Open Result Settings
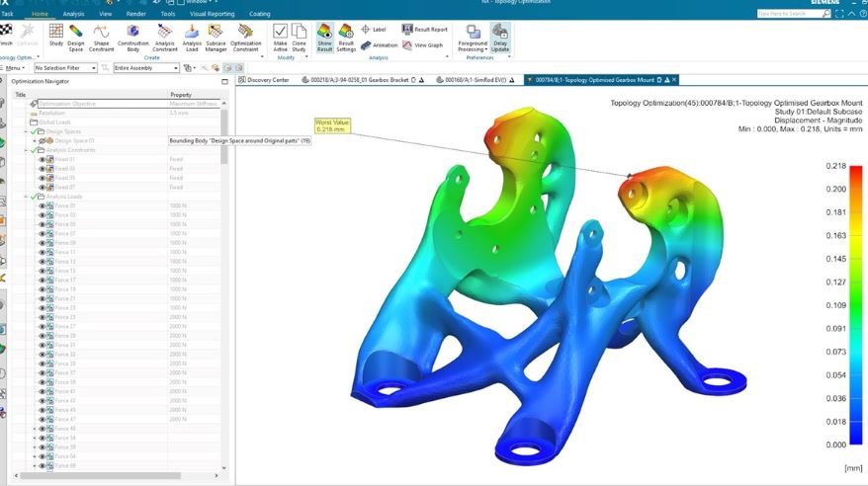The height and width of the screenshot is (486, 868). pos(346,38)
